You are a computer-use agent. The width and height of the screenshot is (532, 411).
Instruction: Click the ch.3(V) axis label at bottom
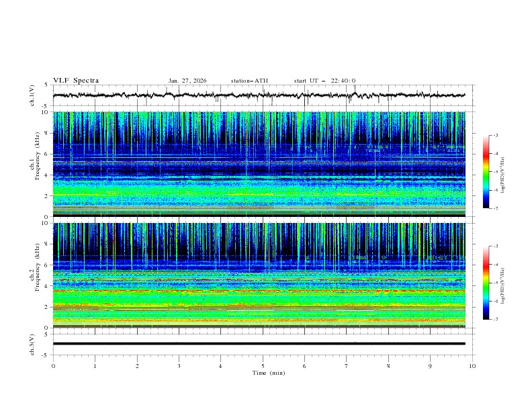[x=32, y=345]
